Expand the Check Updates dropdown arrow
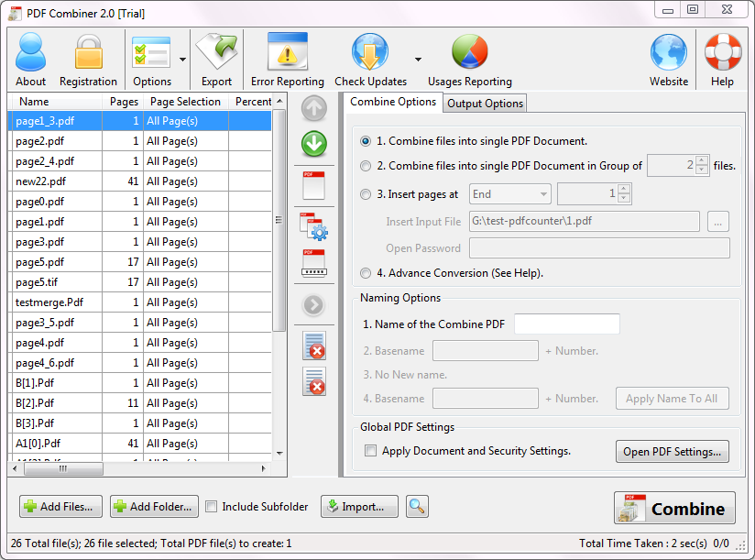The image size is (755, 560). (x=418, y=60)
